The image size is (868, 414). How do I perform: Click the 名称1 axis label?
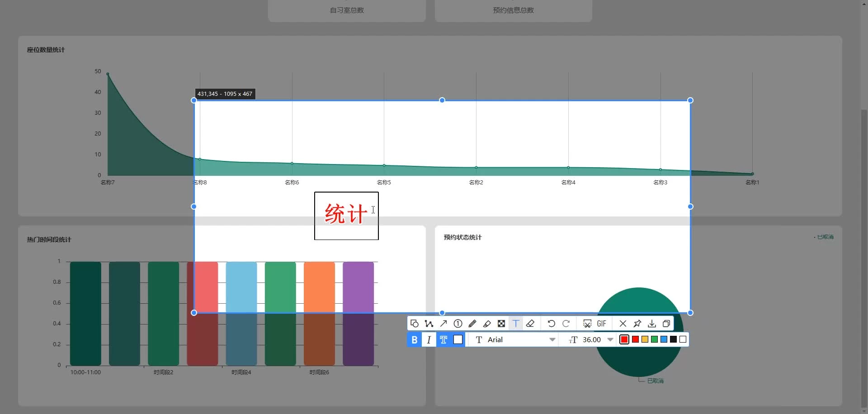tap(752, 182)
